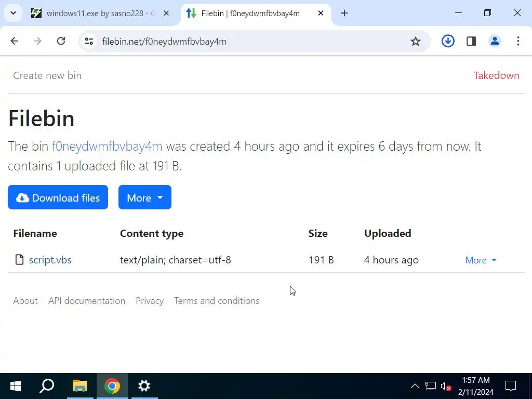Open the Windows Start menu
This screenshot has height=399, width=532.
16,386
